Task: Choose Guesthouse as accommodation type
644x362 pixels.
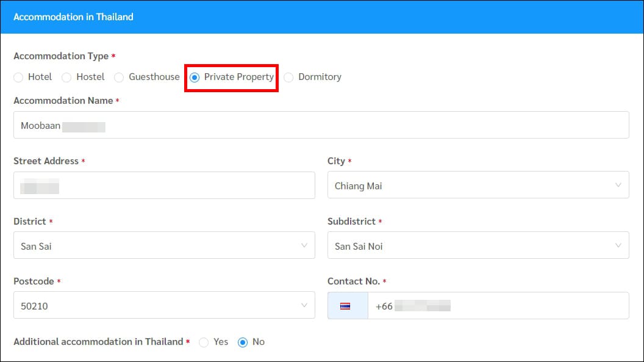Action: click(x=119, y=78)
